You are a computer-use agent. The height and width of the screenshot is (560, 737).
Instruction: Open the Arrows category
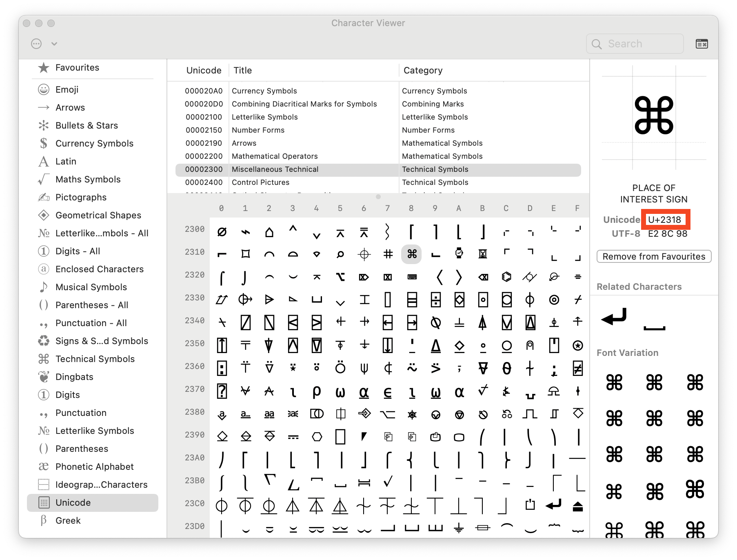pos(93,107)
